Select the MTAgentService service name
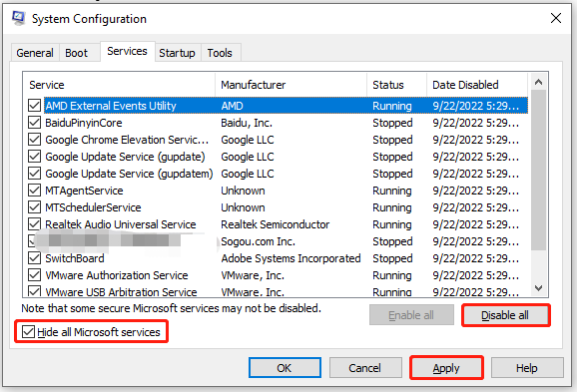 [84, 191]
